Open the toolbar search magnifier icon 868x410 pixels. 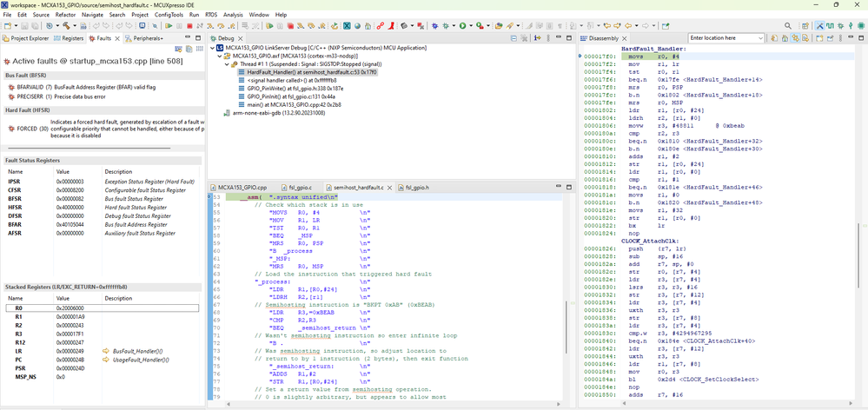(x=788, y=25)
